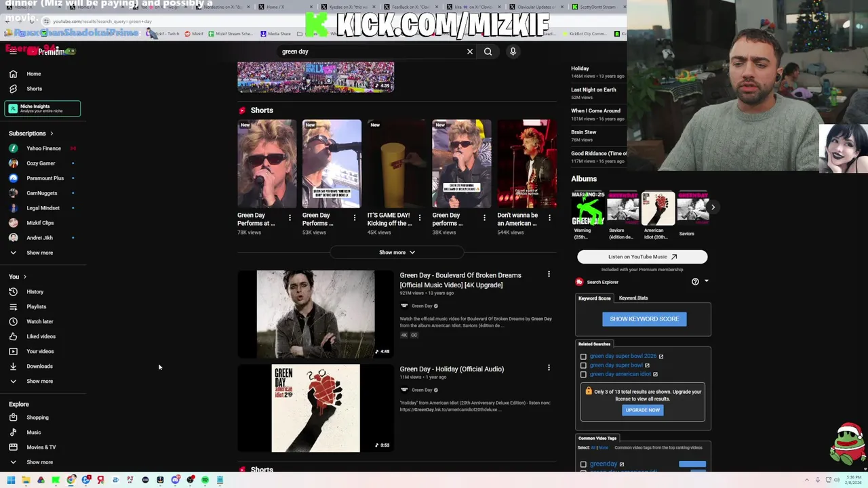
Task: Open Watch later list
Action: [x=42, y=322]
